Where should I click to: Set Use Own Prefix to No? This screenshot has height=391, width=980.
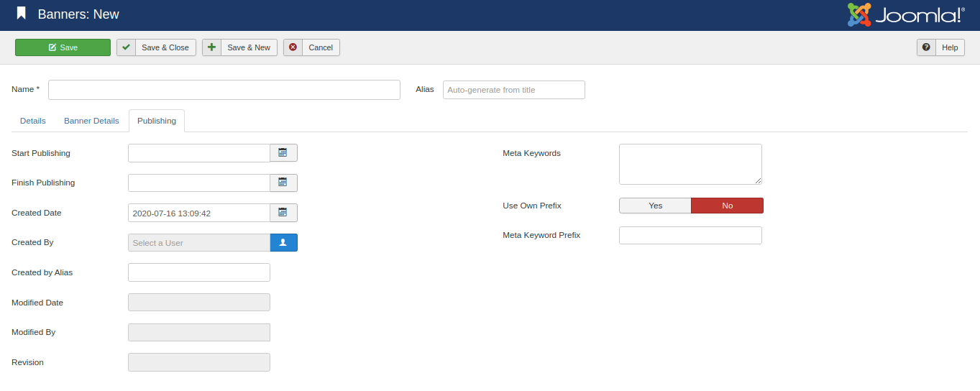click(x=727, y=206)
